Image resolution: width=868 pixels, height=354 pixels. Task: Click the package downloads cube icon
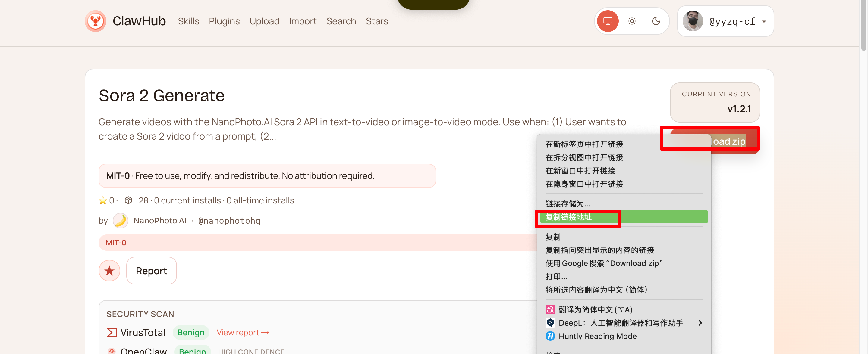coord(128,200)
